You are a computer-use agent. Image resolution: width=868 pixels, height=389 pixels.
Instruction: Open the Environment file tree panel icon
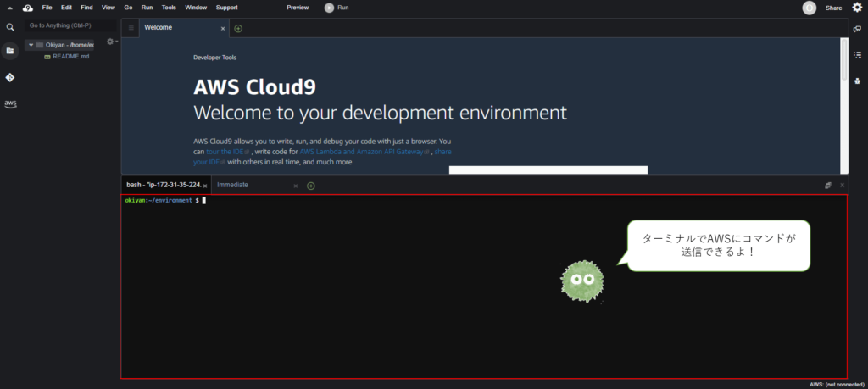10,51
